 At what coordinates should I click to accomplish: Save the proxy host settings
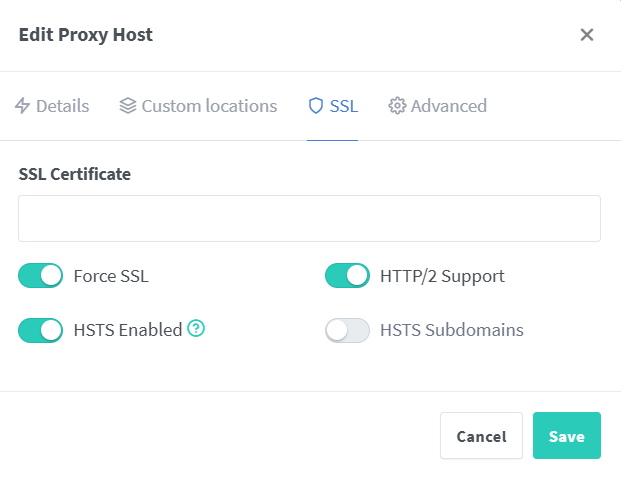[566, 436]
